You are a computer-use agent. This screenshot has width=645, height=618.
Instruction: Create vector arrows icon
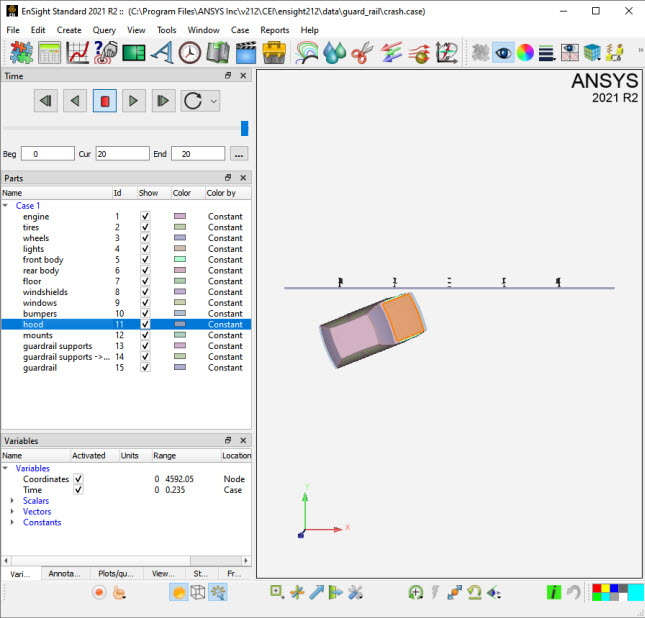[391, 53]
